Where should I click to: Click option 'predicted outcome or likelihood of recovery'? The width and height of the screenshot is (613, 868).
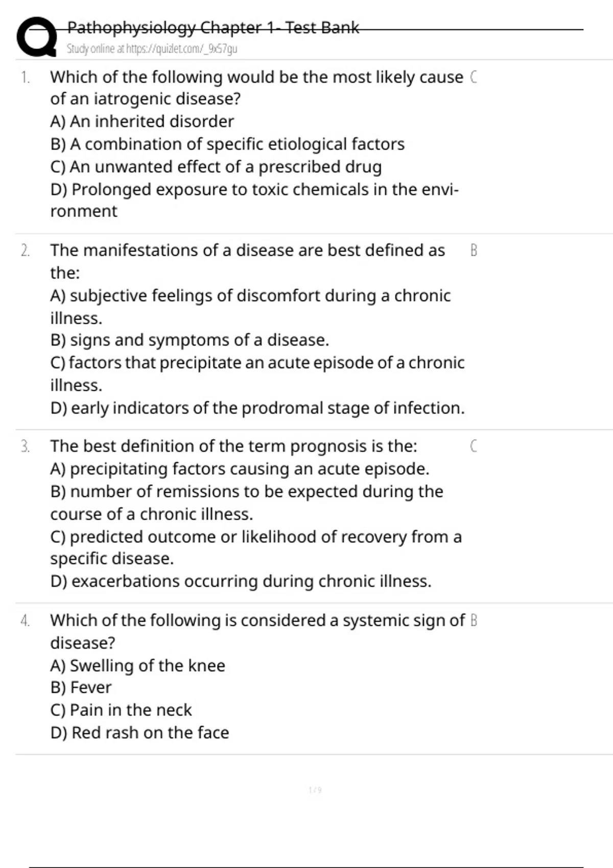[256, 547]
